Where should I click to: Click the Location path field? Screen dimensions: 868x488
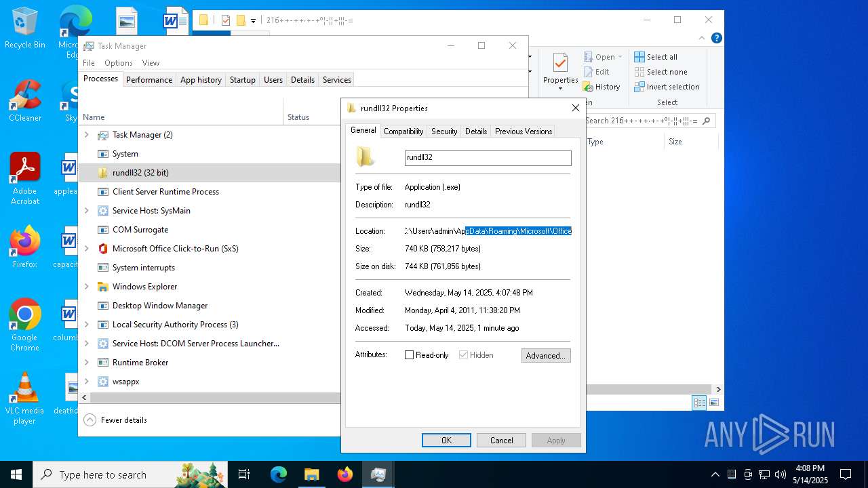[488, 231]
